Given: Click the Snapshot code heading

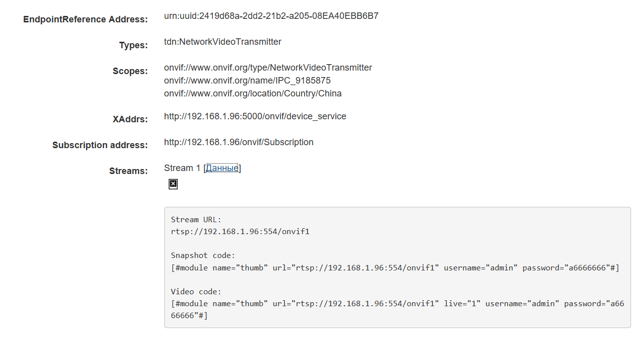Looking at the screenshot, I should [x=203, y=255].
